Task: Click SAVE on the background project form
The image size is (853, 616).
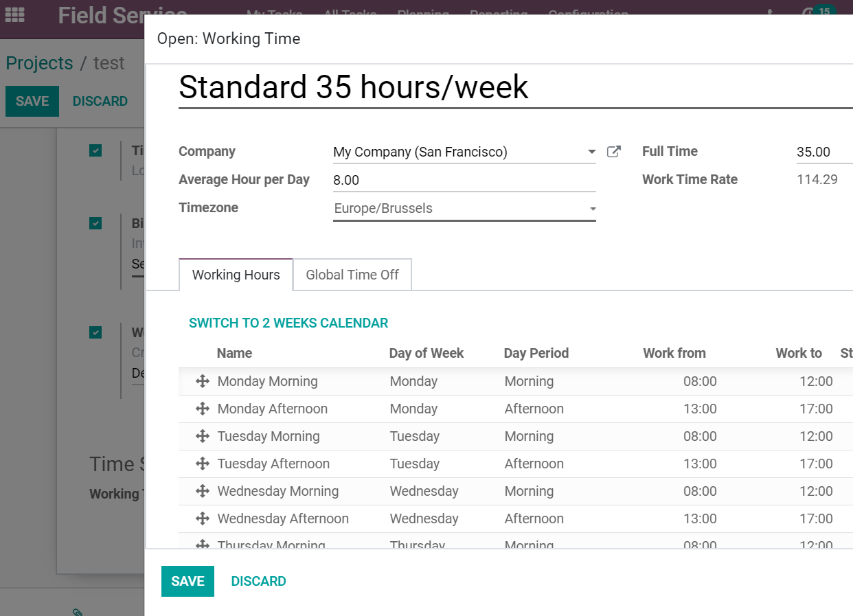Action: point(32,101)
